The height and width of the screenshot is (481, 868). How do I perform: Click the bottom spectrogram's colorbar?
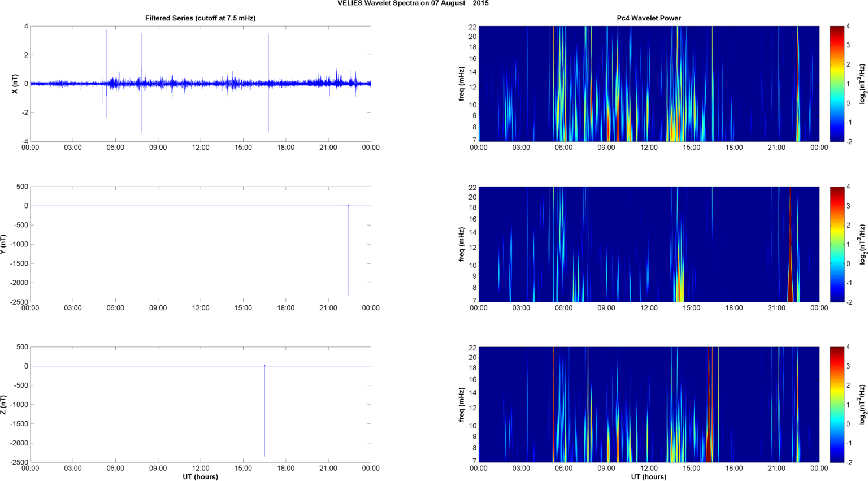837,405
